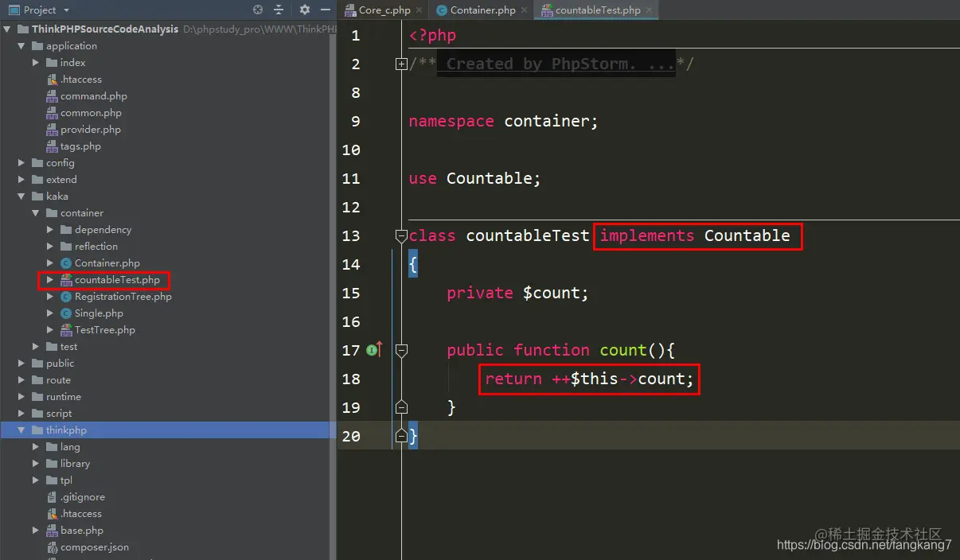Select Single.php in the project tree

(x=99, y=313)
